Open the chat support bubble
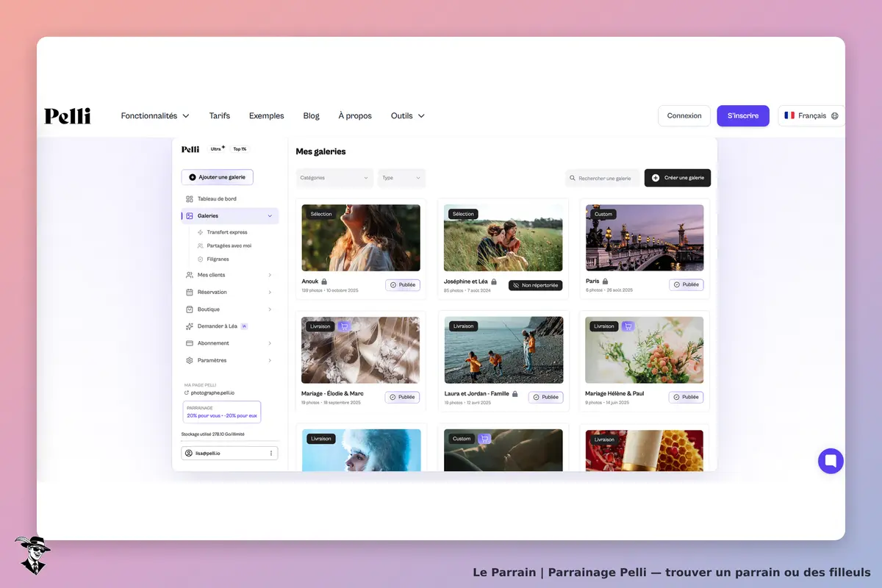Image resolution: width=882 pixels, height=588 pixels. (x=831, y=461)
